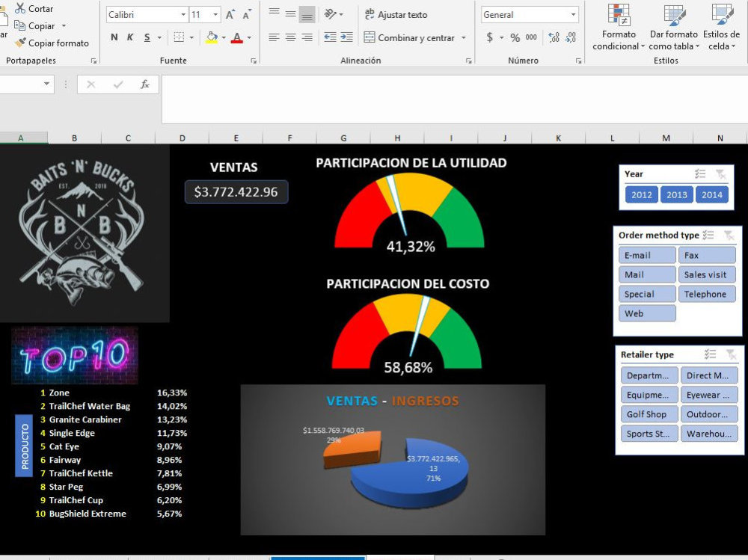Click the text orientation icon

[x=330, y=14]
